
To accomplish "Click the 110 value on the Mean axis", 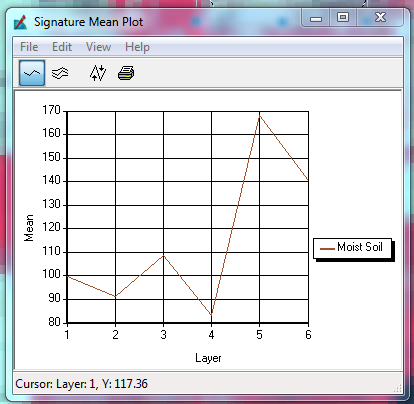I will click(x=52, y=251).
